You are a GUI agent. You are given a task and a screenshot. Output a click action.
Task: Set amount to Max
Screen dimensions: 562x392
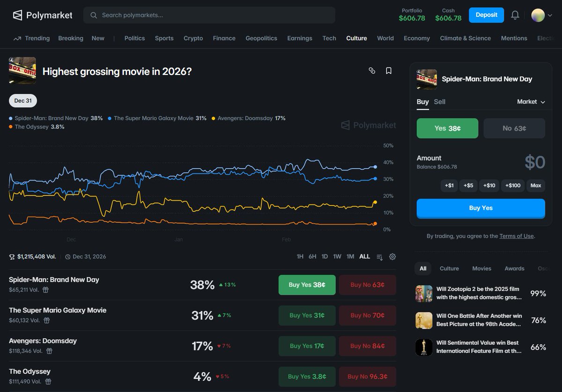[x=536, y=186]
